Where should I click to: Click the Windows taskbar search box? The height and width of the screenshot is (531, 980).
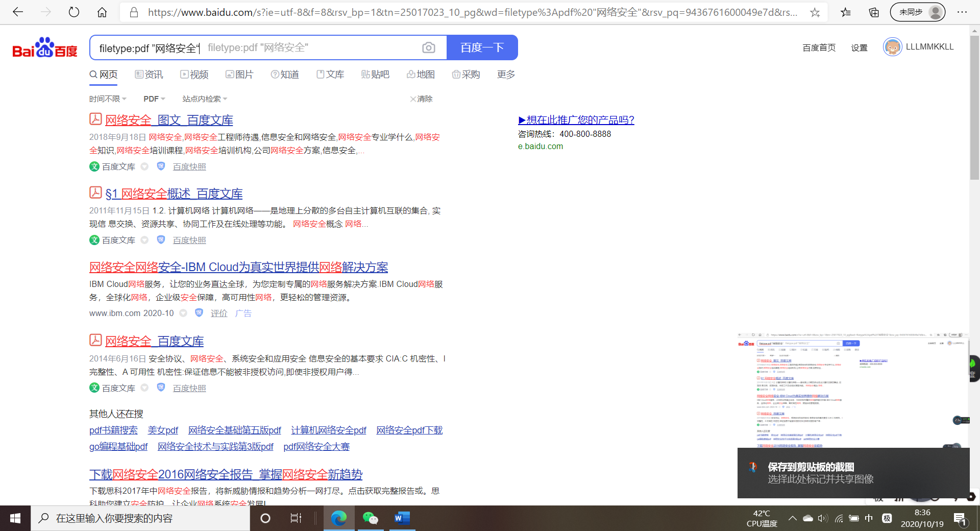[140, 518]
